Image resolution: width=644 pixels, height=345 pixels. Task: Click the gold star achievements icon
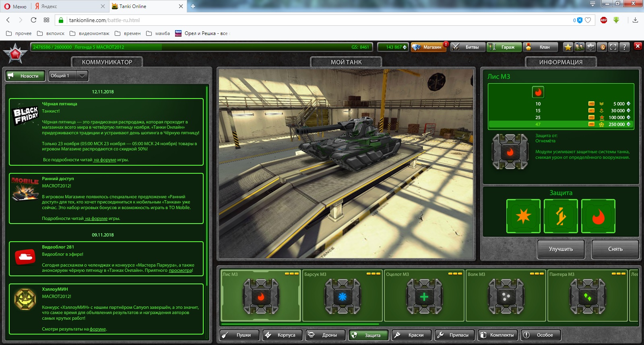(568, 47)
